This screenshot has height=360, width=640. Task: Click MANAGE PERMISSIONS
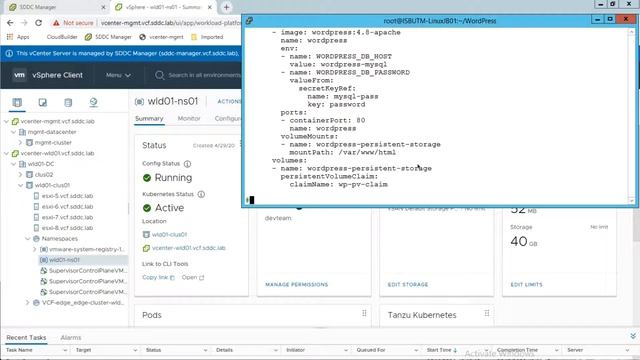(297, 284)
